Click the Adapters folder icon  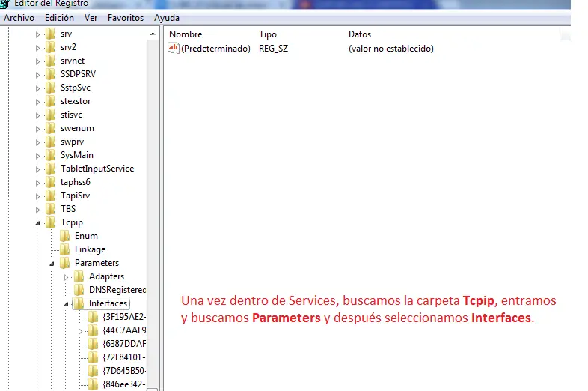tap(79, 276)
